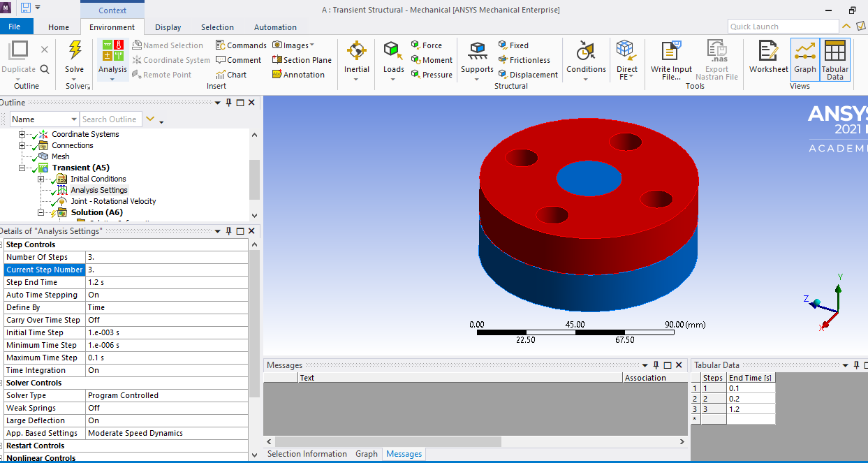This screenshot has height=463, width=868.
Task: Click the Text column header in Messages
Action: [x=461, y=378]
